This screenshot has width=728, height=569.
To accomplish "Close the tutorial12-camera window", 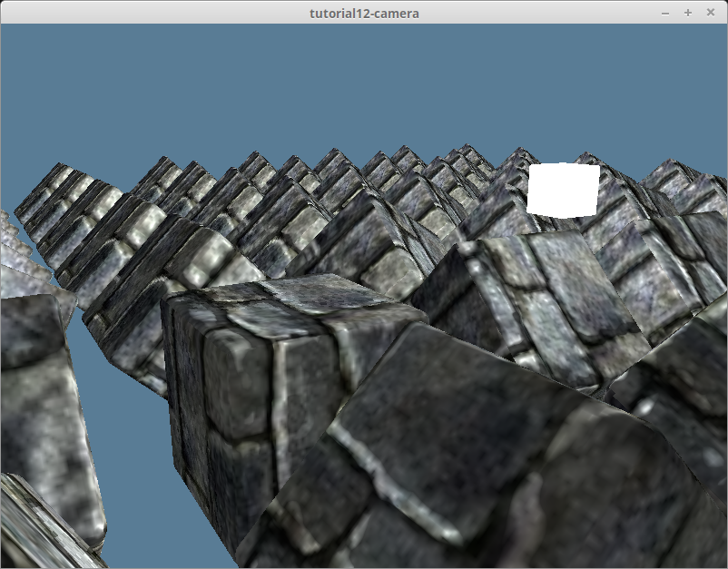I will pyautogui.click(x=709, y=13).
